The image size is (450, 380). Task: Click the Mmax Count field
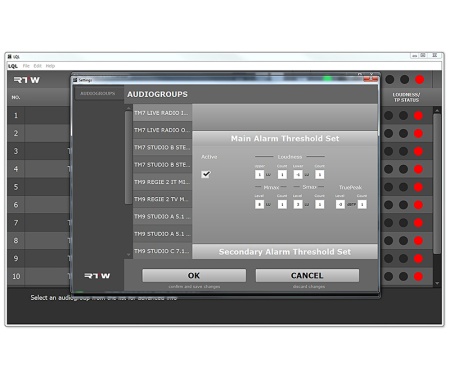282,204
